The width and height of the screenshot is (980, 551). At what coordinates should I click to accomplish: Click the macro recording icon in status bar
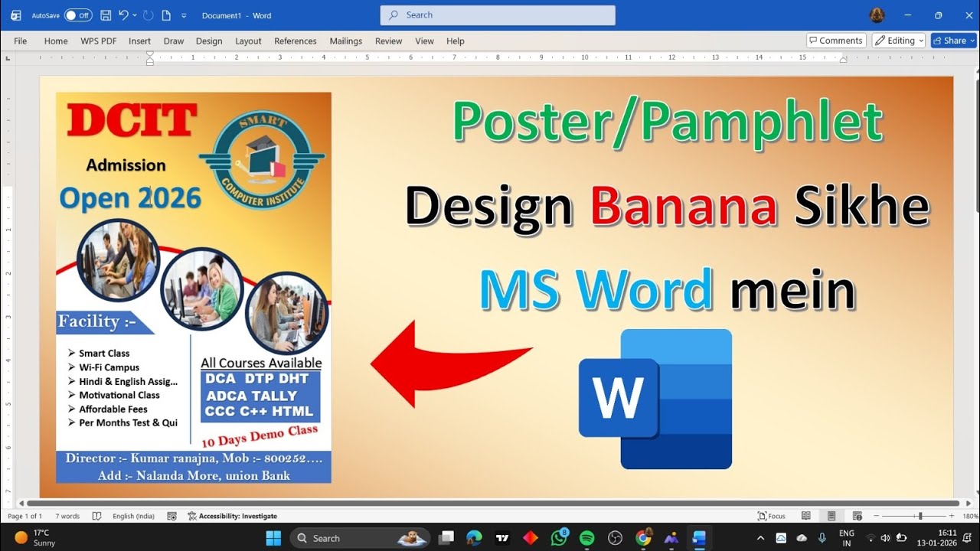pos(172,517)
